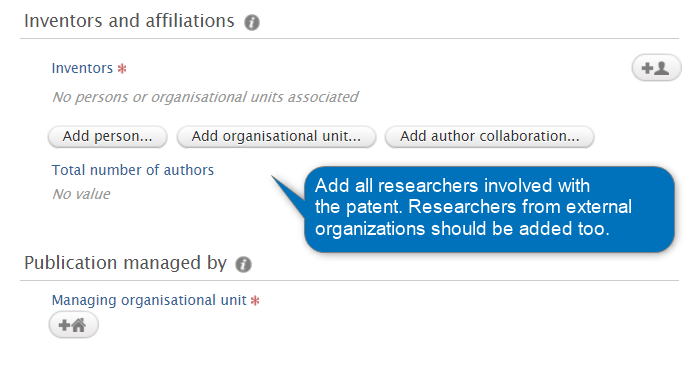
Task: Choose Add author collaboration...
Action: coord(489,136)
